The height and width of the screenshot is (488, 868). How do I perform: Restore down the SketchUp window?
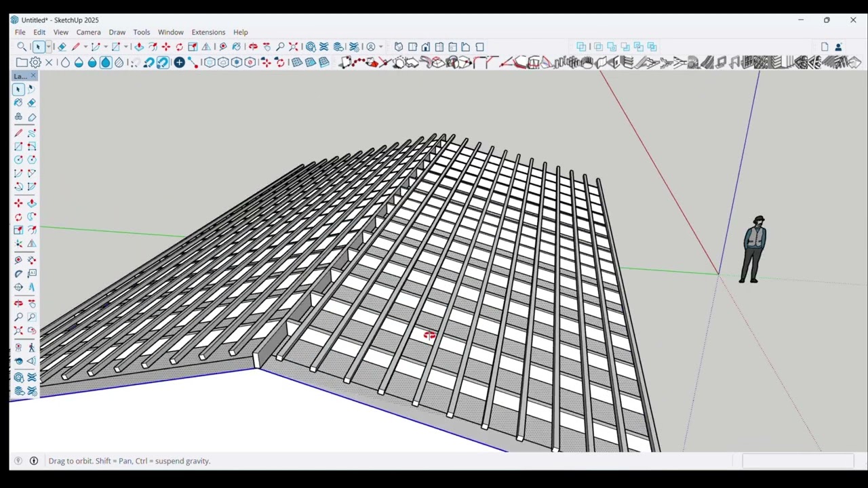pos(827,20)
